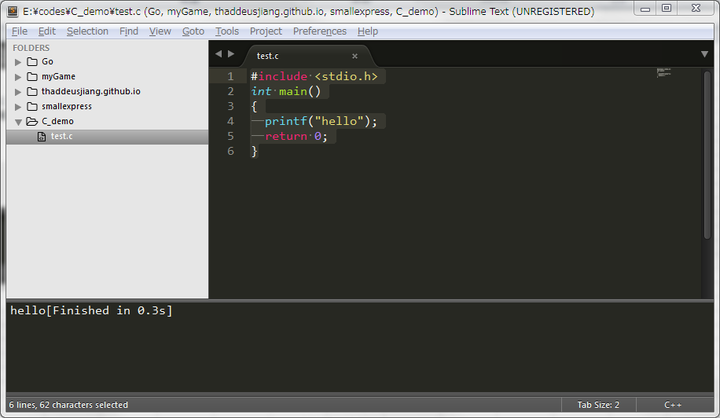Click the C++ syntax selector
Viewport: 720px width, 418px height.
coord(673,405)
